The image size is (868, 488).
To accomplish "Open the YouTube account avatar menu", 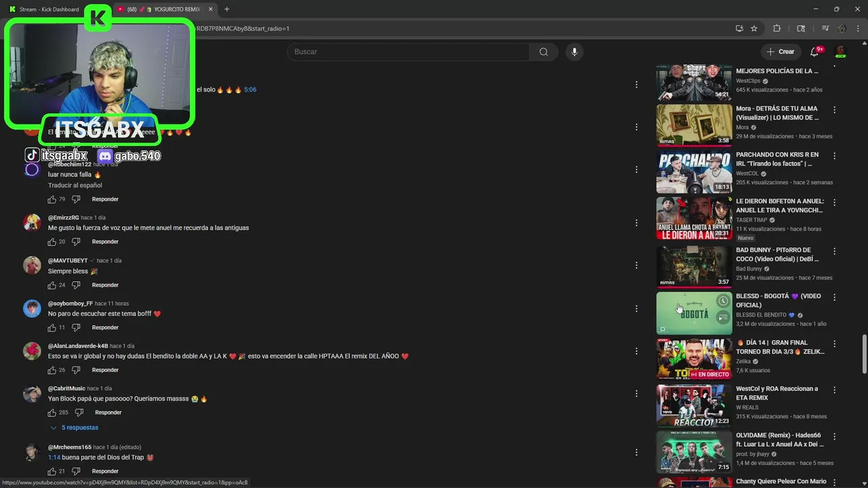I will click(x=840, y=52).
